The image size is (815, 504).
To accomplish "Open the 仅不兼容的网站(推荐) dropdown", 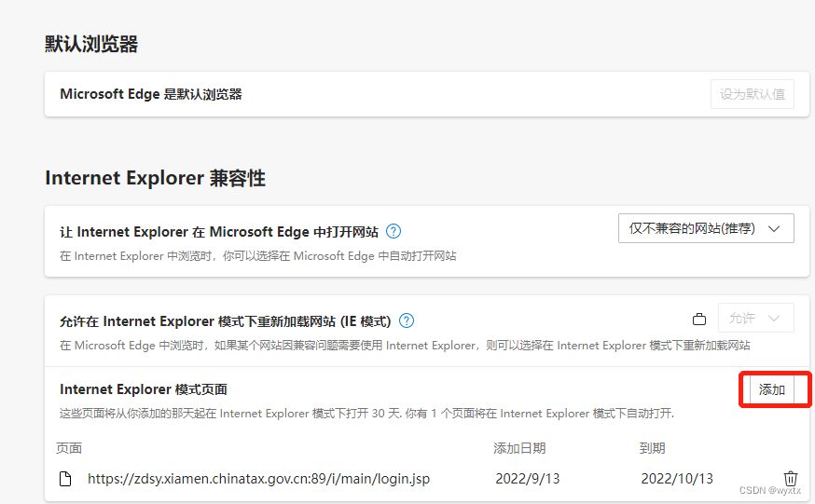I will (706, 228).
